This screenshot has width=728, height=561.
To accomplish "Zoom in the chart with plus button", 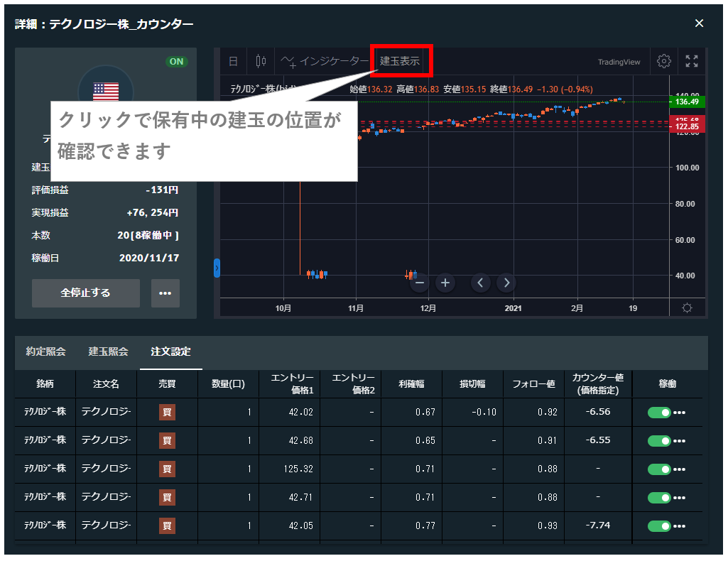I will tap(445, 283).
